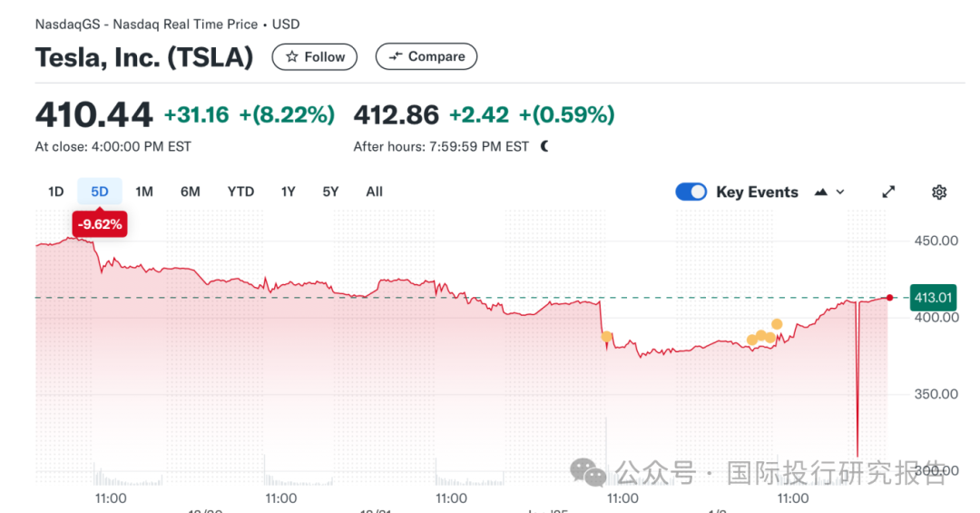Click the highest yellow key event dot
This screenshot has height=513, width=980.
tap(777, 324)
